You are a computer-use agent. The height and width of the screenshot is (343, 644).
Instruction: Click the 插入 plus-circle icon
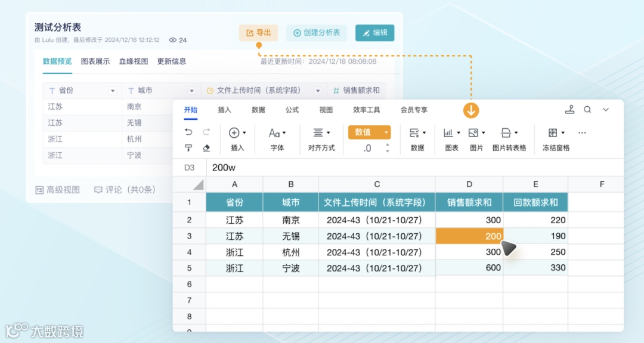(x=234, y=132)
